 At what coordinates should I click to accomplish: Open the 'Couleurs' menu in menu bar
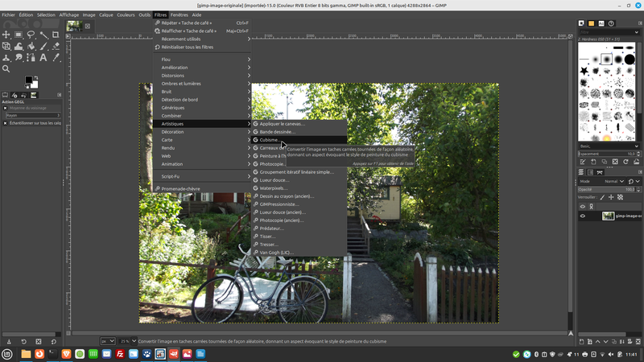tap(126, 14)
